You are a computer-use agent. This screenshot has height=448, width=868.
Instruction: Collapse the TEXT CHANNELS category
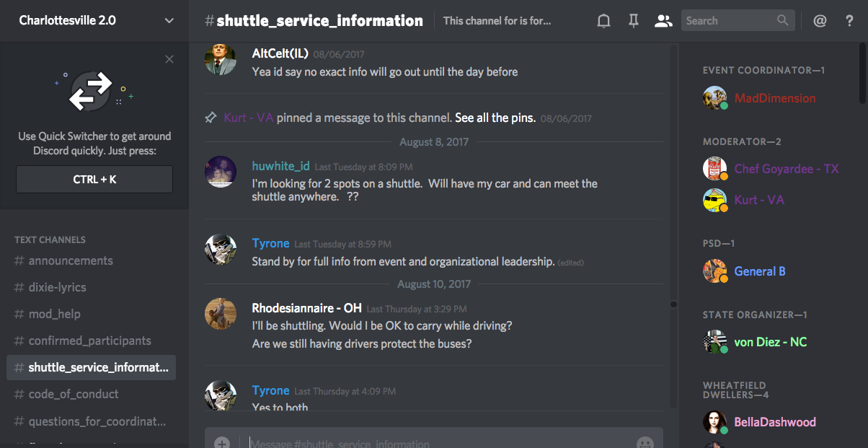click(x=50, y=240)
